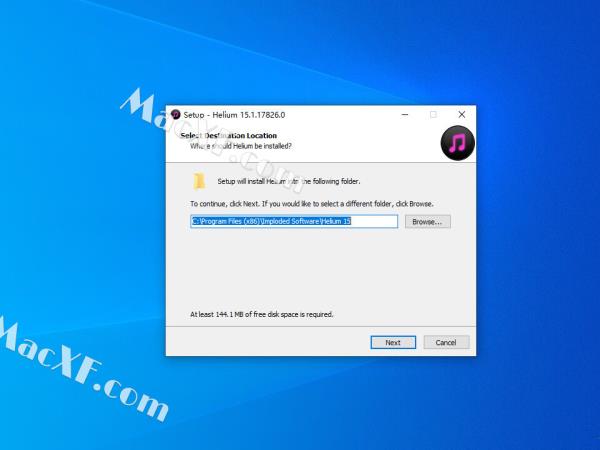
Task: Click the 'To continue, click Next' instruction
Action: (x=312, y=204)
